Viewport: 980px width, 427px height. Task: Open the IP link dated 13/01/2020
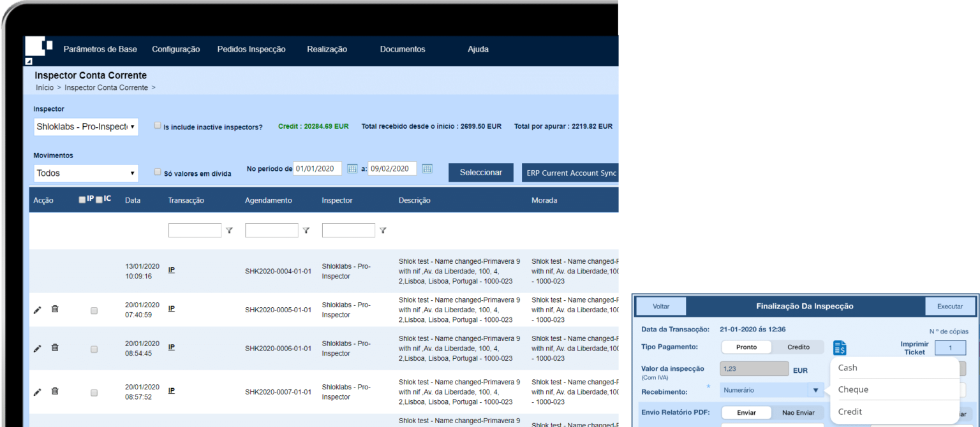pos(172,270)
